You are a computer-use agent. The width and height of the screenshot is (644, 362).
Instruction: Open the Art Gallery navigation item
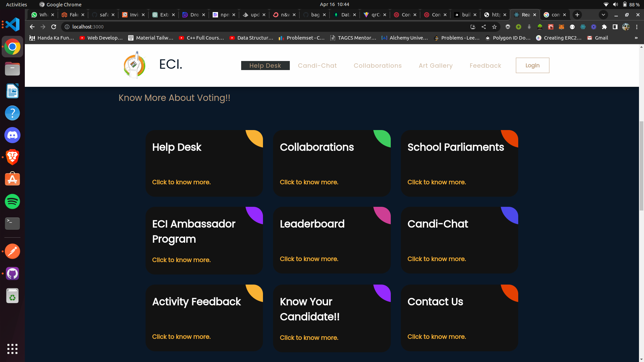click(x=435, y=65)
